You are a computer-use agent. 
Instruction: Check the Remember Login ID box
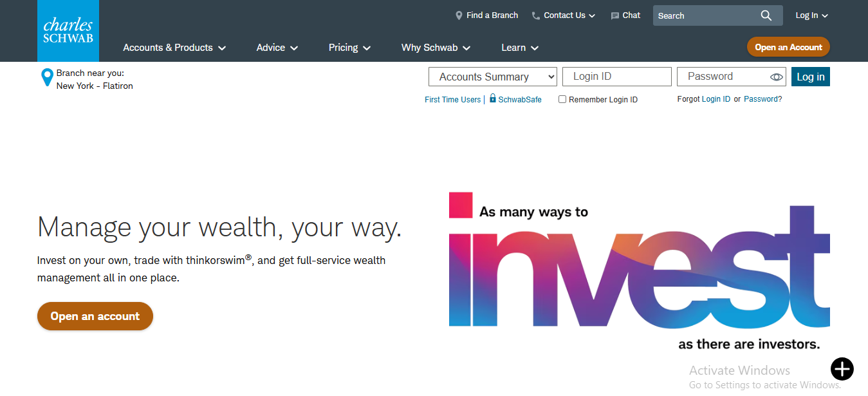(562, 99)
